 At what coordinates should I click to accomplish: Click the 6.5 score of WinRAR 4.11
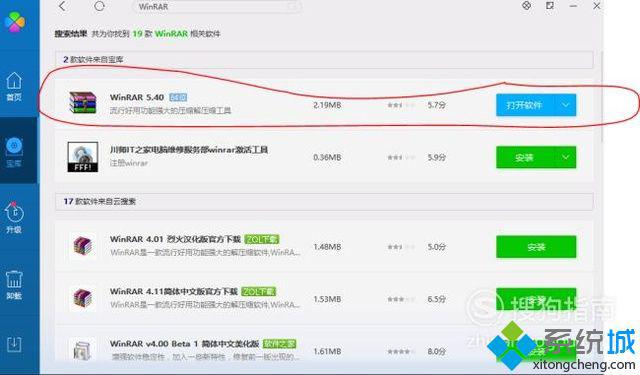437,299
